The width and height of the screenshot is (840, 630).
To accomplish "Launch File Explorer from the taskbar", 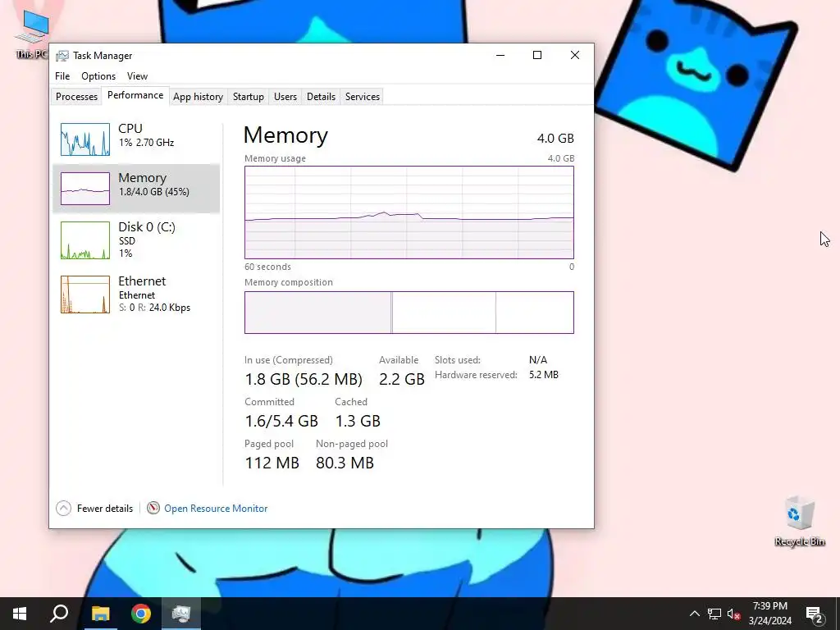I will 100,614.
